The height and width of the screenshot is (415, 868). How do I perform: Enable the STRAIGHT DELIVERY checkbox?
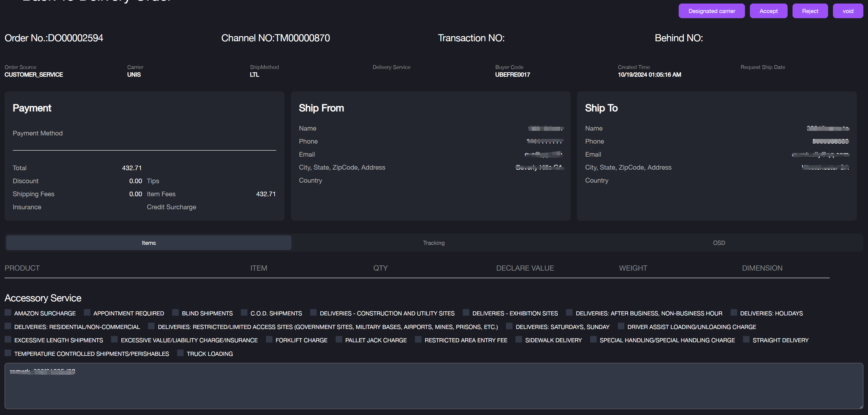pos(746,340)
